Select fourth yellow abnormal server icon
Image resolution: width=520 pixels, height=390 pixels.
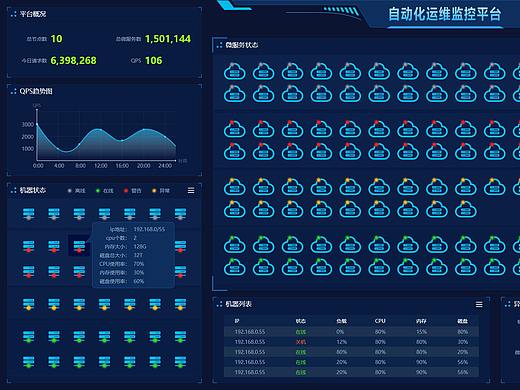coord(104,304)
